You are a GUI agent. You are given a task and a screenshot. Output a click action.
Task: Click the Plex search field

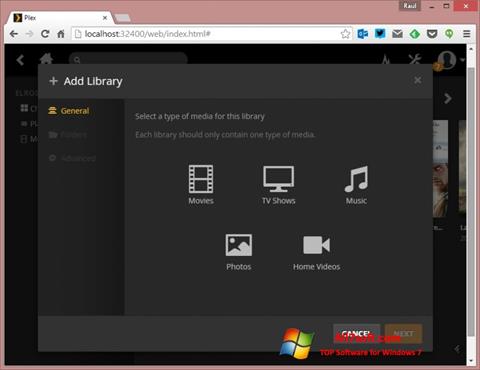tap(128, 59)
